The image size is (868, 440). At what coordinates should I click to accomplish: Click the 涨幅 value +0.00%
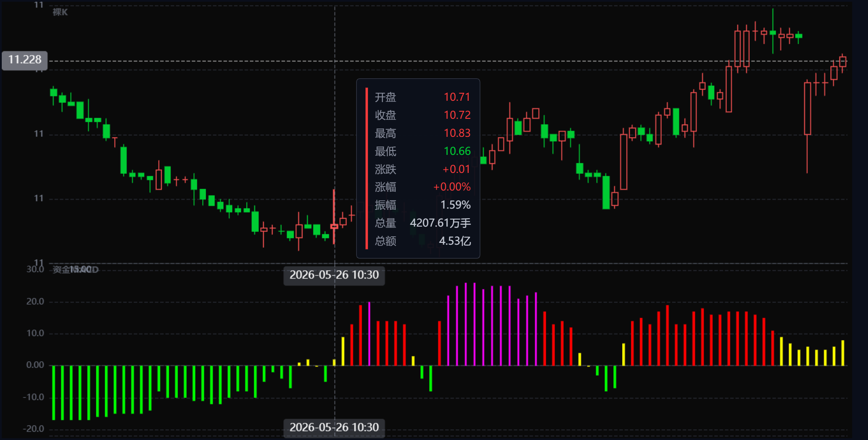(452, 187)
